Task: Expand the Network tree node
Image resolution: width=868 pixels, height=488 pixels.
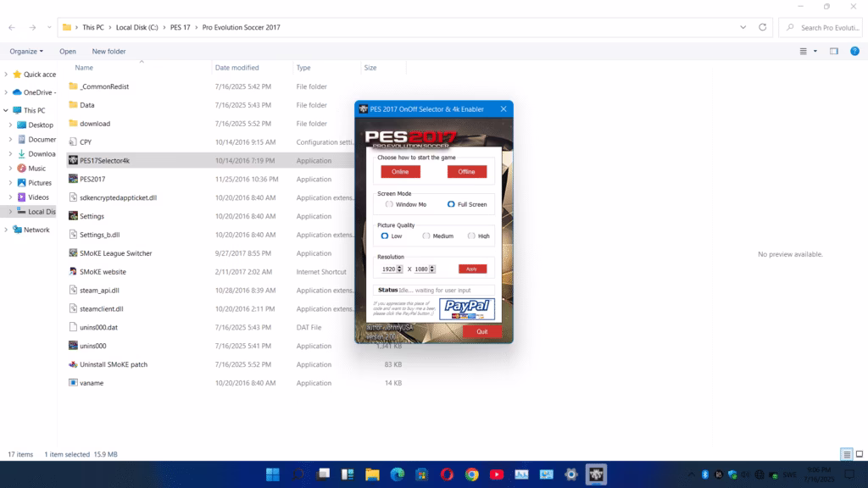Action: pos(6,230)
